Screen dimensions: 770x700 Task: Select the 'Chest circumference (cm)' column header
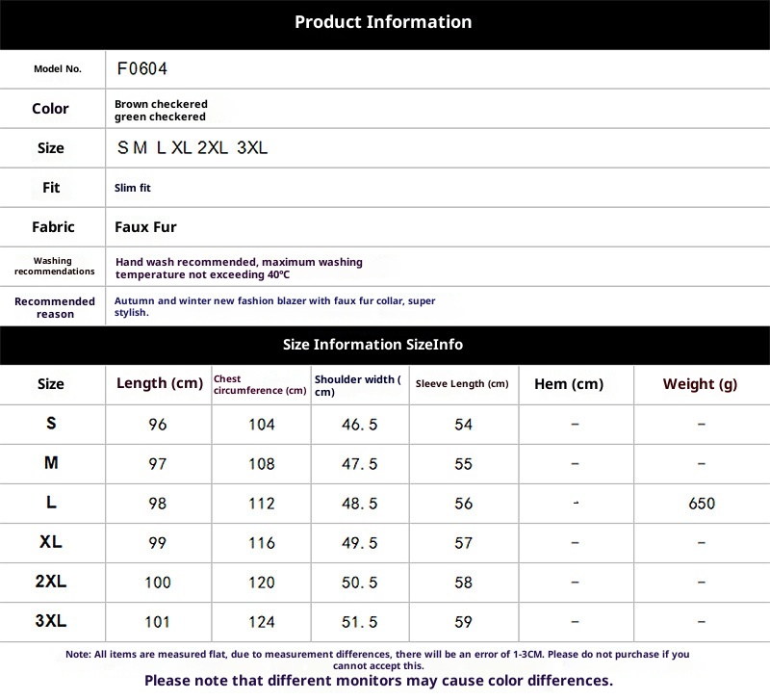260,385
